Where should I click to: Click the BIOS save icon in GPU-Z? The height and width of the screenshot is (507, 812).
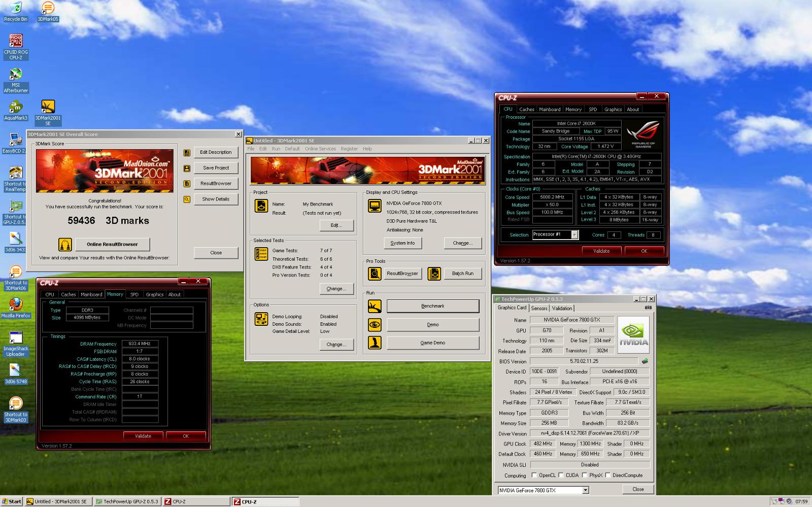pos(645,361)
